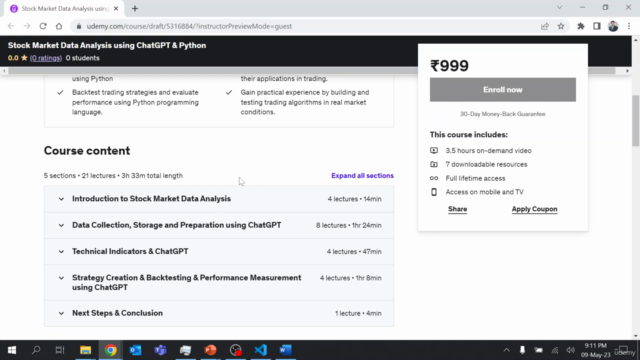This screenshot has height=360, width=640.
Task: Select the Stock Market Data Analysis tab
Action: [x=64, y=9]
